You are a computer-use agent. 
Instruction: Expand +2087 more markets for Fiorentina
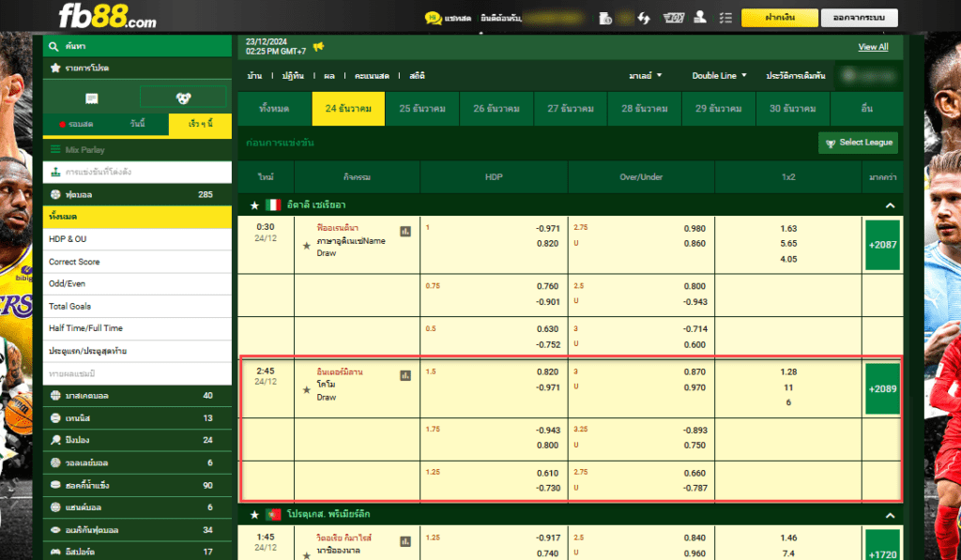point(882,245)
